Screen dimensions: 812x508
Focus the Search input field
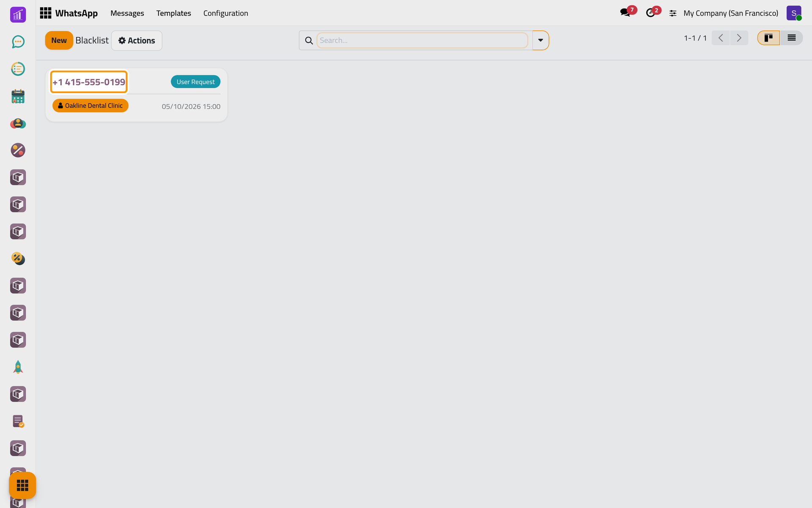click(x=422, y=40)
